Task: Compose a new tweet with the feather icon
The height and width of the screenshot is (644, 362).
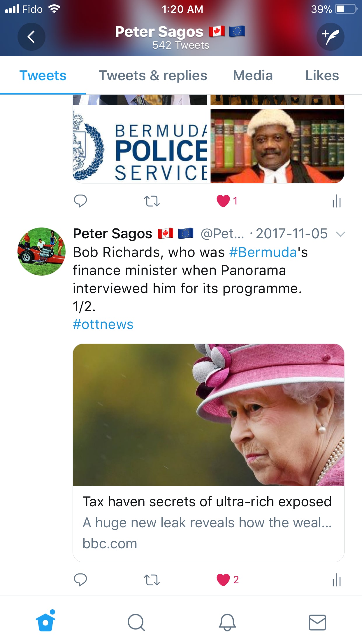Action: [x=330, y=37]
